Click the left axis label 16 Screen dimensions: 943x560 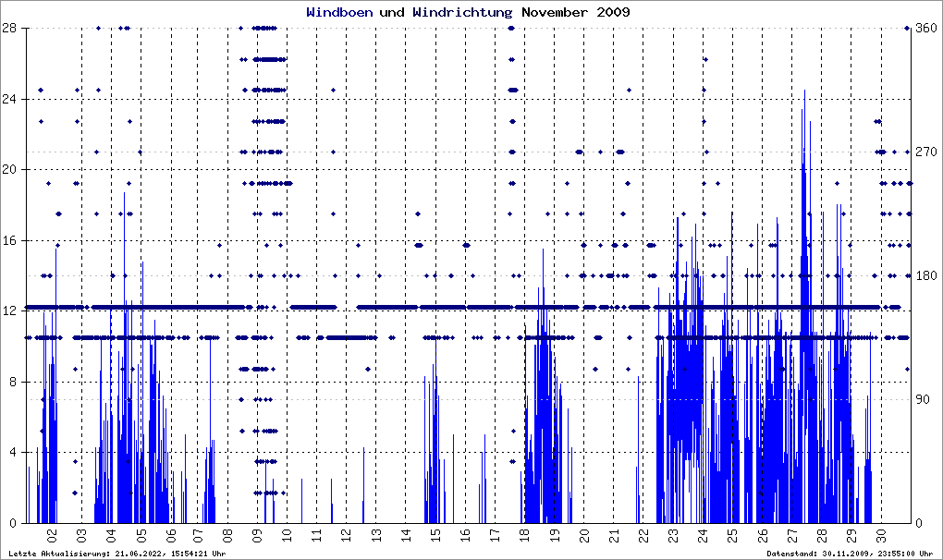tap(8, 240)
